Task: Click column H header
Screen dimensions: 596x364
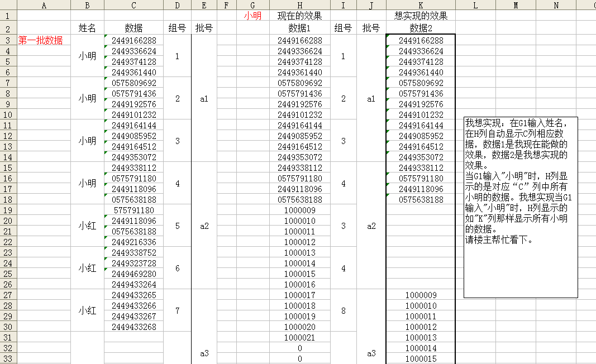Action: click(300, 5)
